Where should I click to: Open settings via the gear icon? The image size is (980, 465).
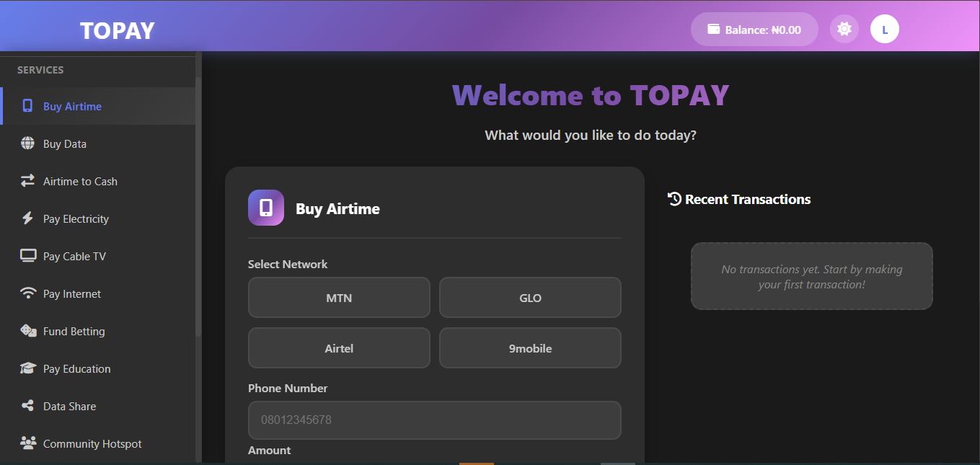pyautogui.click(x=844, y=29)
